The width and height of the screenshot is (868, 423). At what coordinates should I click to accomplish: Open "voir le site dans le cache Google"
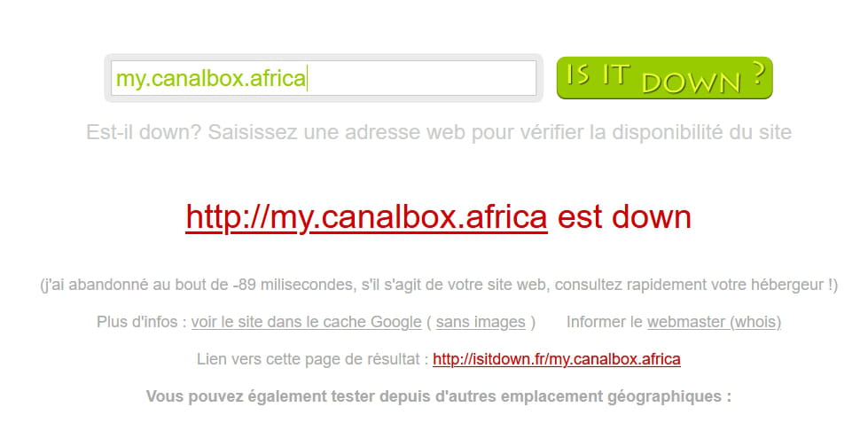[x=306, y=322]
